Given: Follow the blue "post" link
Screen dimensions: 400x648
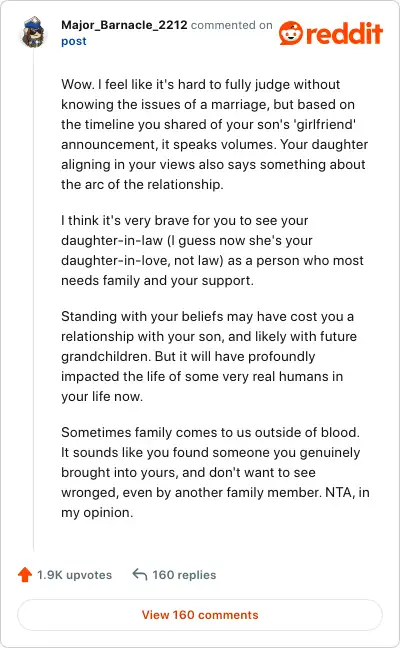Looking at the screenshot, I should (74, 41).
